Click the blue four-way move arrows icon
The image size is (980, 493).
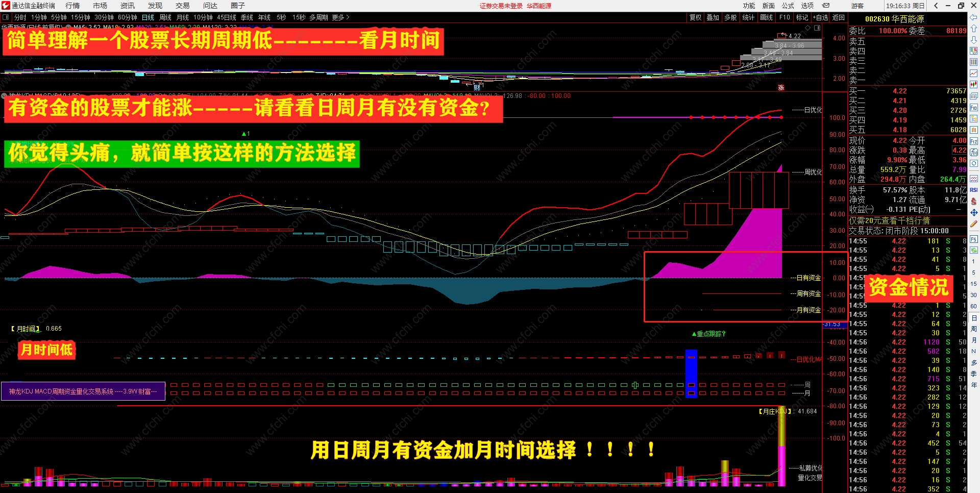(x=974, y=212)
